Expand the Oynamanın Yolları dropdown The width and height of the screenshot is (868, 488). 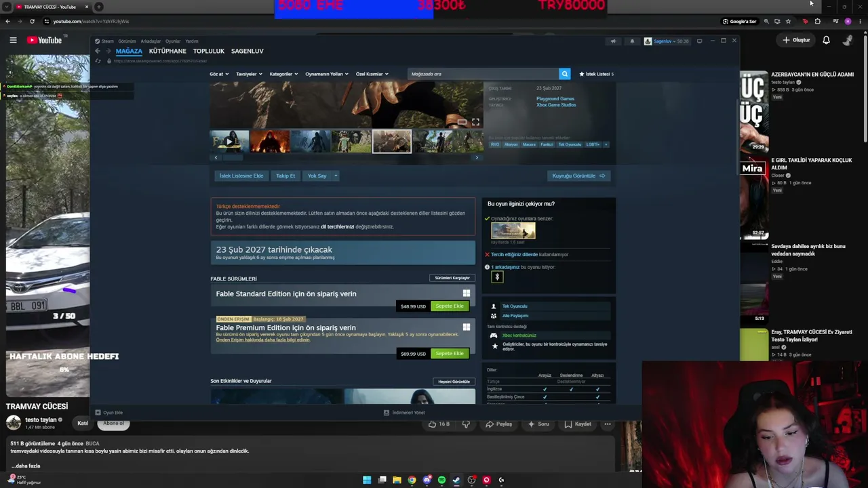click(x=327, y=74)
